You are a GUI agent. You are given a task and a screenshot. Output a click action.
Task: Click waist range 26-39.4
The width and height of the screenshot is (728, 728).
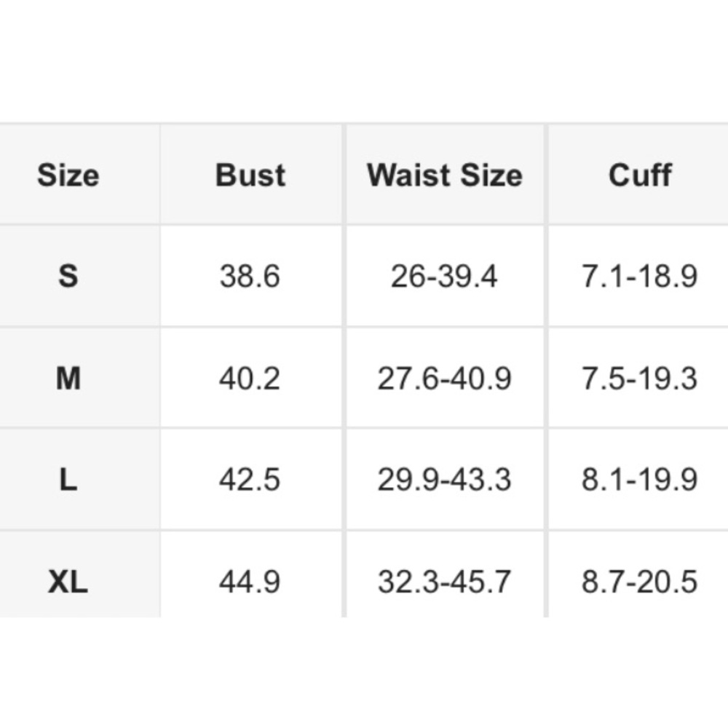444,276
